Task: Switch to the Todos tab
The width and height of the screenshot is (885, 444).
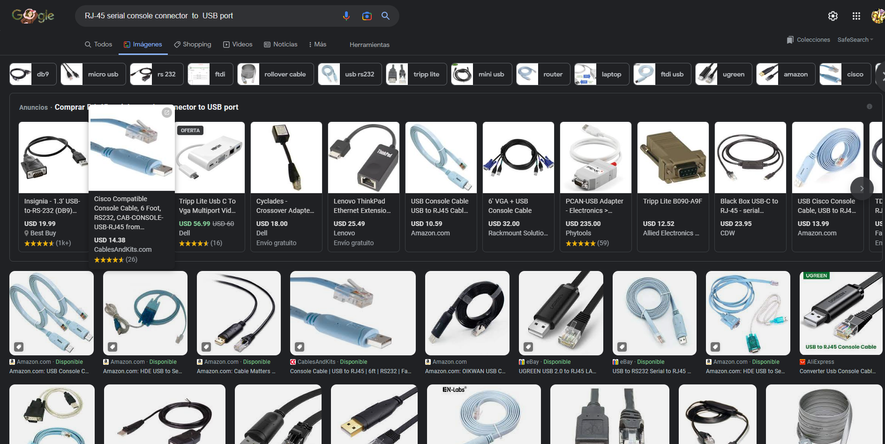Action: [x=98, y=44]
